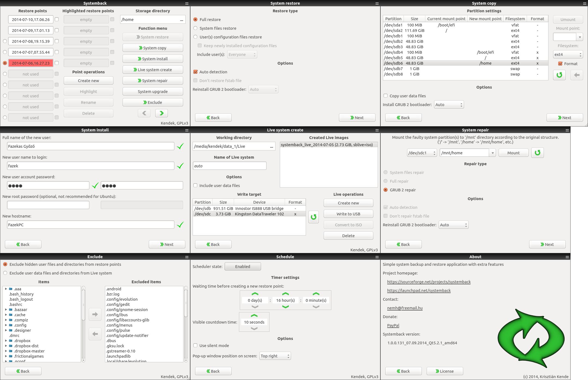The image size is (588, 380).
Task: Open Live system create function
Action: point(153,70)
